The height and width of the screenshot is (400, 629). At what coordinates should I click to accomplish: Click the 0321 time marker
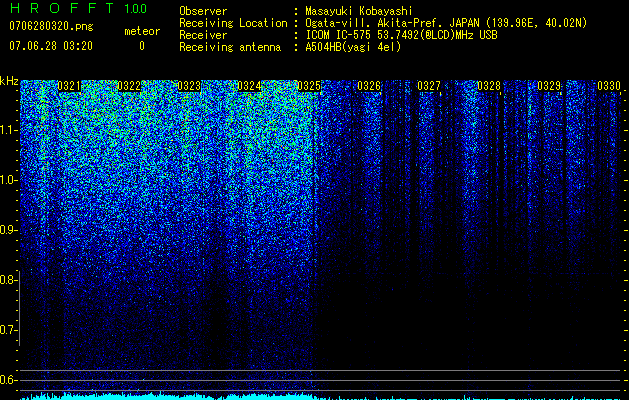69,86
